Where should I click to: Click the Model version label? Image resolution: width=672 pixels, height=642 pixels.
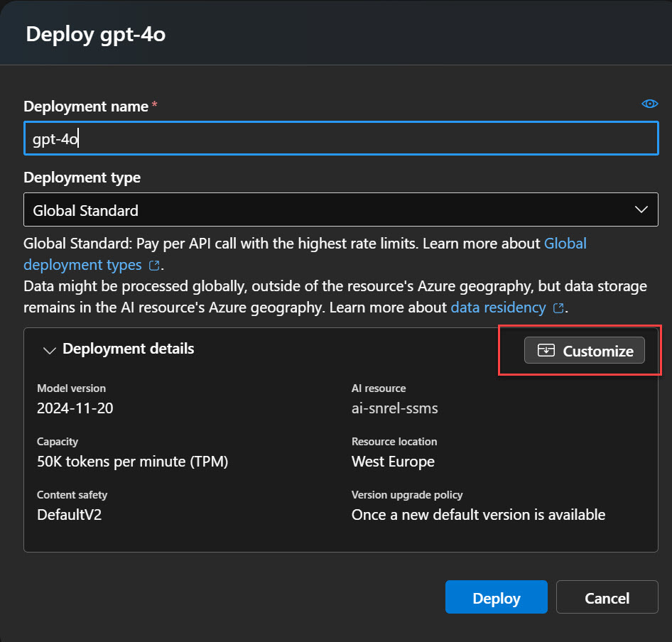[71, 388]
